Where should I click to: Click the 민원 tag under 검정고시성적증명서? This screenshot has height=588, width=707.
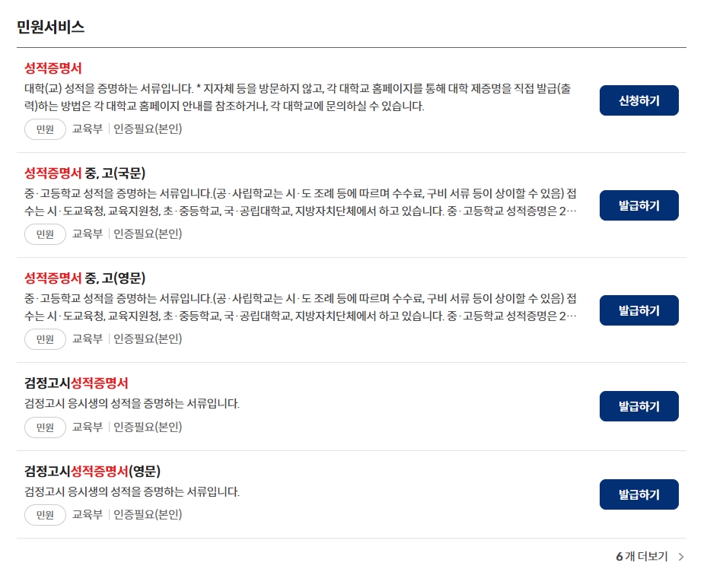[x=45, y=427]
